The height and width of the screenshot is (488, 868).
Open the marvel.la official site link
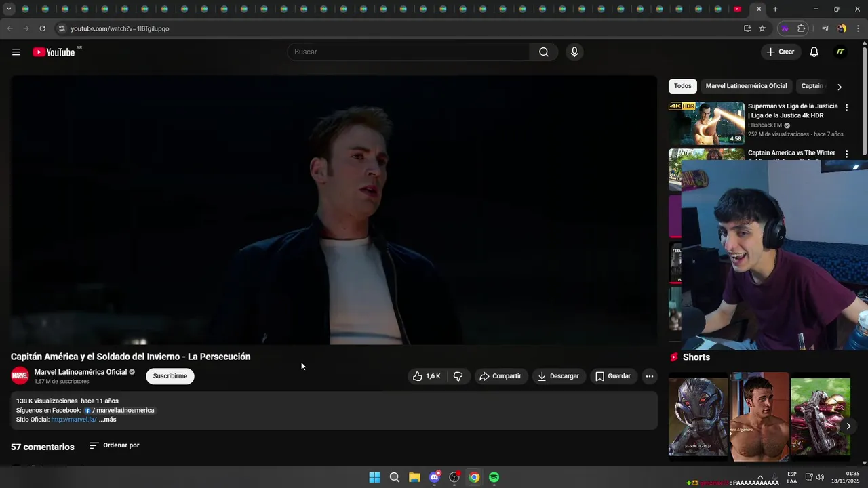73,420
